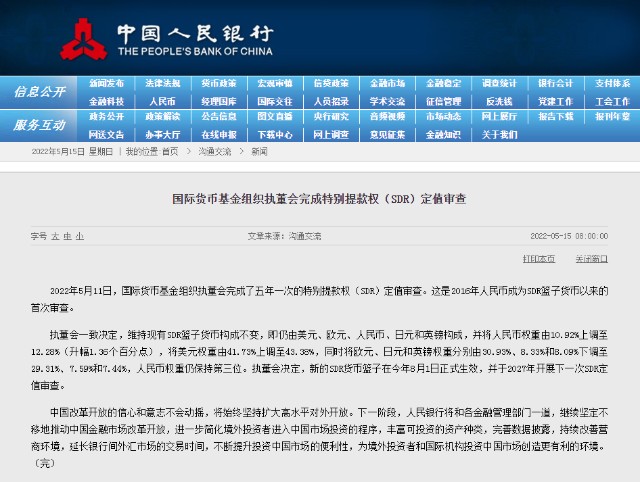The height and width of the screenshot is (482, 640).
Task: Open 图文直播 under 服务互动
Action: [x=275, y=117]
